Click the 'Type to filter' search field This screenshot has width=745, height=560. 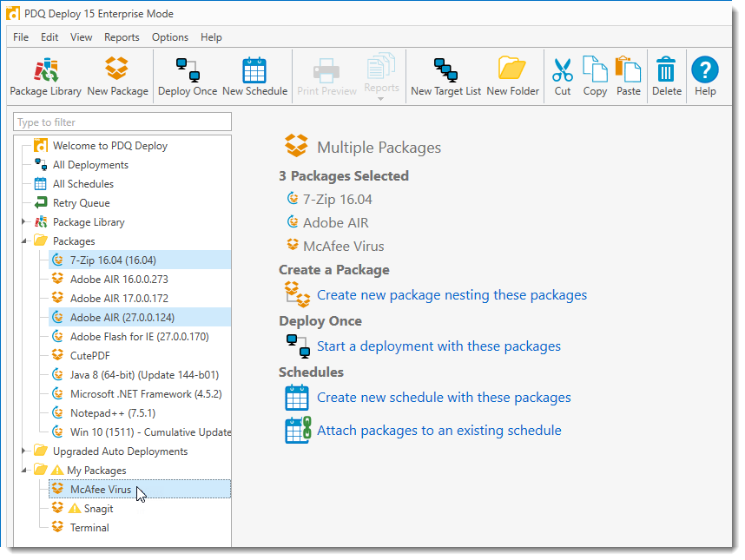pyautogui.click(x=122, y=122)
